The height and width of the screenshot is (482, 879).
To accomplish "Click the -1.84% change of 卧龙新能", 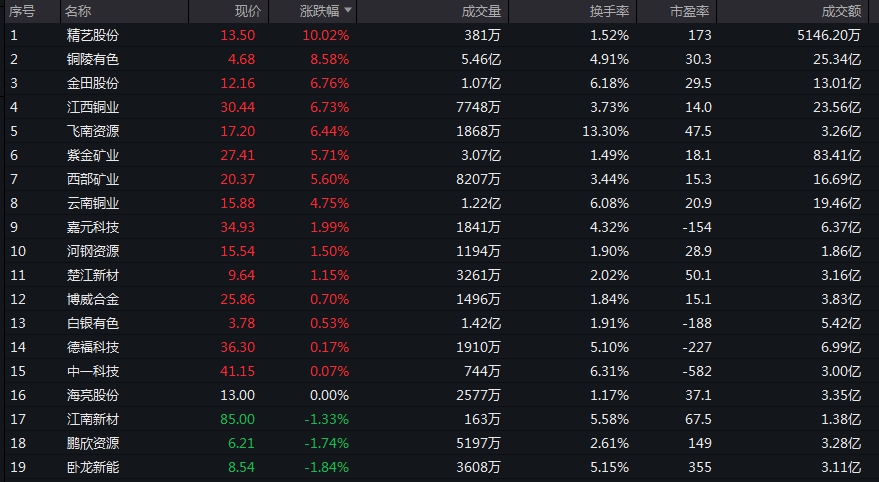I will pyautogui.click(x=326, y=467).
